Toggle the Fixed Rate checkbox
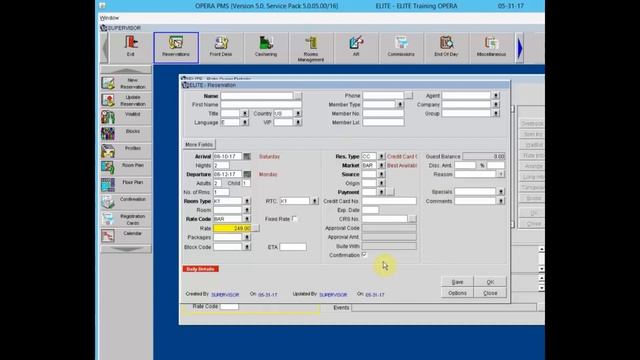 (294, 219)
